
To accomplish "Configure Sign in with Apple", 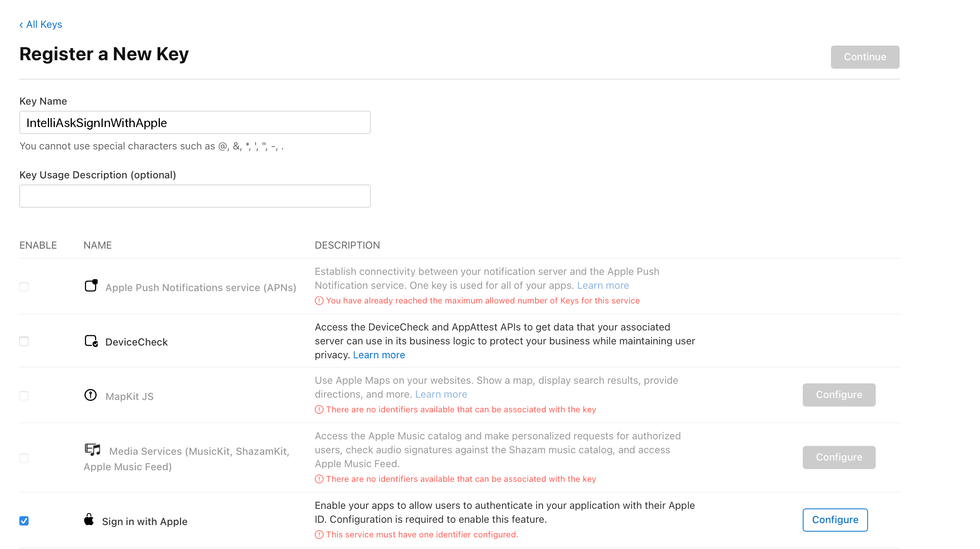I will [x=835, y=520].
